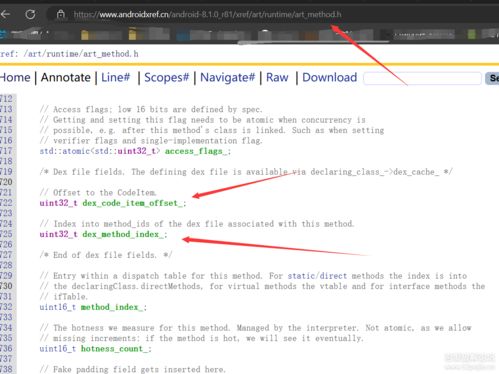Click uint32_t before dex_code_item_offset_
Screen dimensions: 499x374
pyautogui.click(x=58, y=203)
